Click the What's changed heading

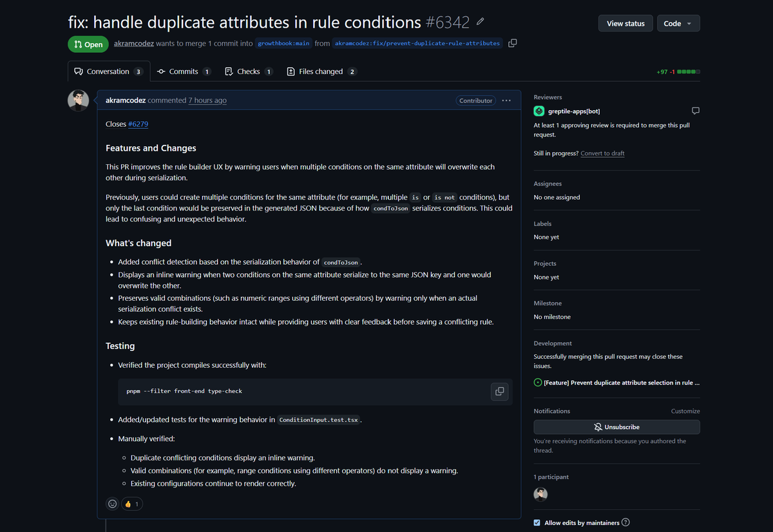pyautogui.click(x=138, y=243)
